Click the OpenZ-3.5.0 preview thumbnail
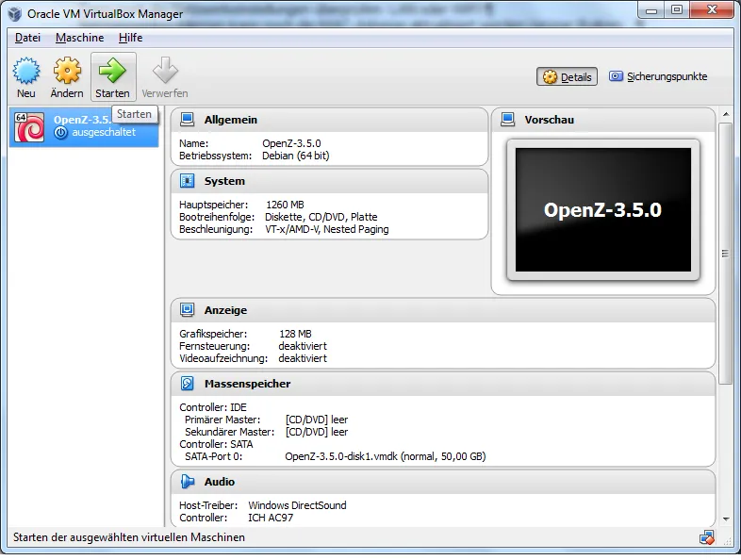 pos(603,210)
